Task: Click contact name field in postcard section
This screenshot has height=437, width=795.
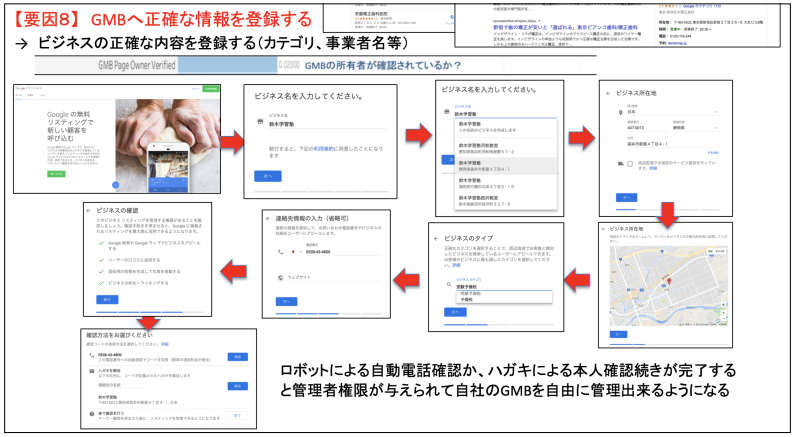Action: coord(121,386)
